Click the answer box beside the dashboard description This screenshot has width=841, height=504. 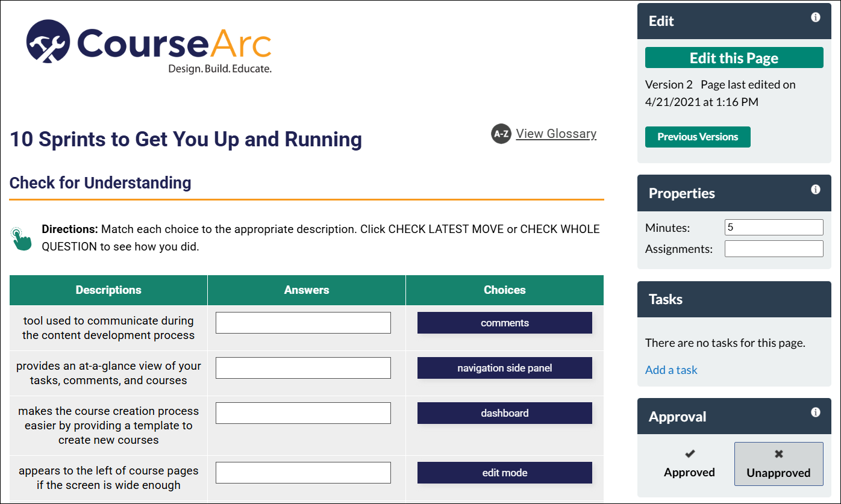tap(303, 412)
